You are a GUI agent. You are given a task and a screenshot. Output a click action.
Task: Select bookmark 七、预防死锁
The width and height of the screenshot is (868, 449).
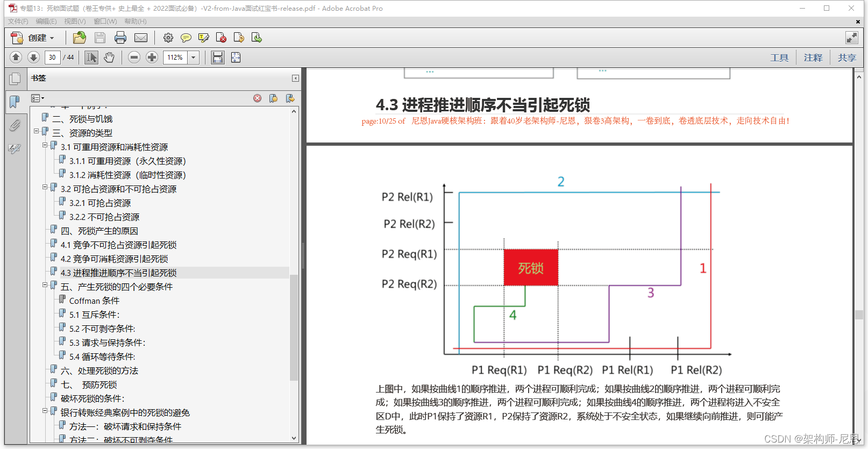coord(89,384)
